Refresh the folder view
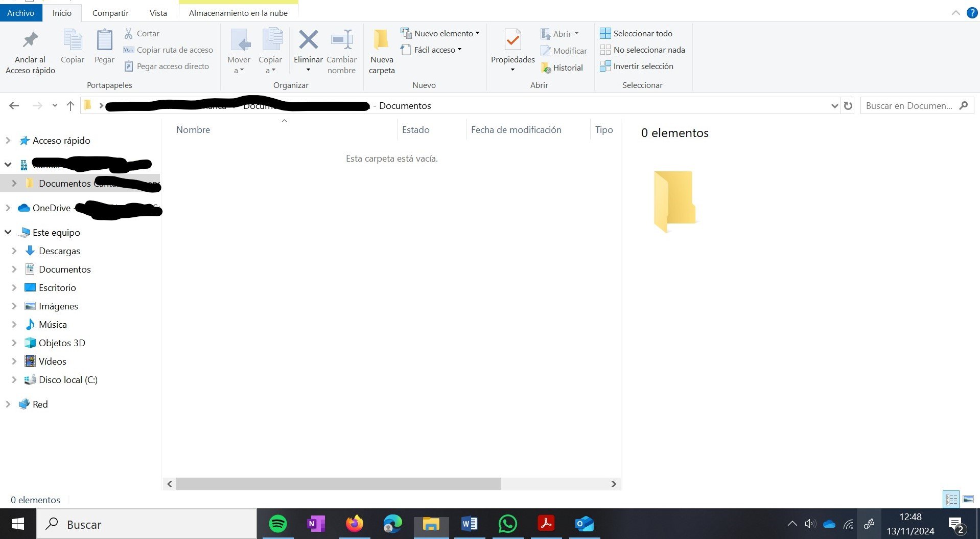Screen dimensions: 980x539 [848, 106]
